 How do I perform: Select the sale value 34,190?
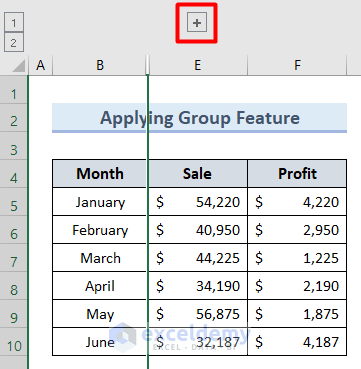point(198,286)
